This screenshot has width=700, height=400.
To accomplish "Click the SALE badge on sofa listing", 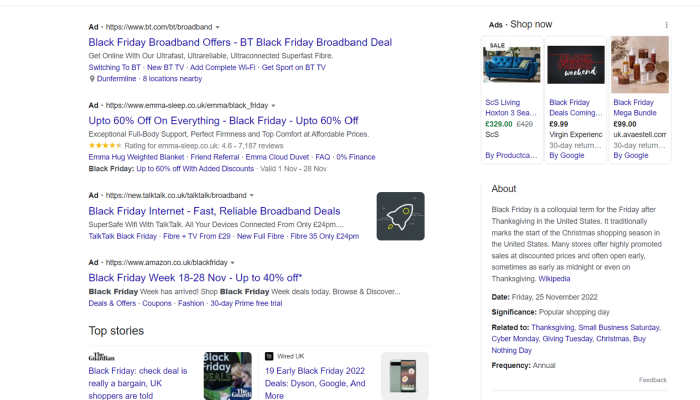I will (497, 46).
